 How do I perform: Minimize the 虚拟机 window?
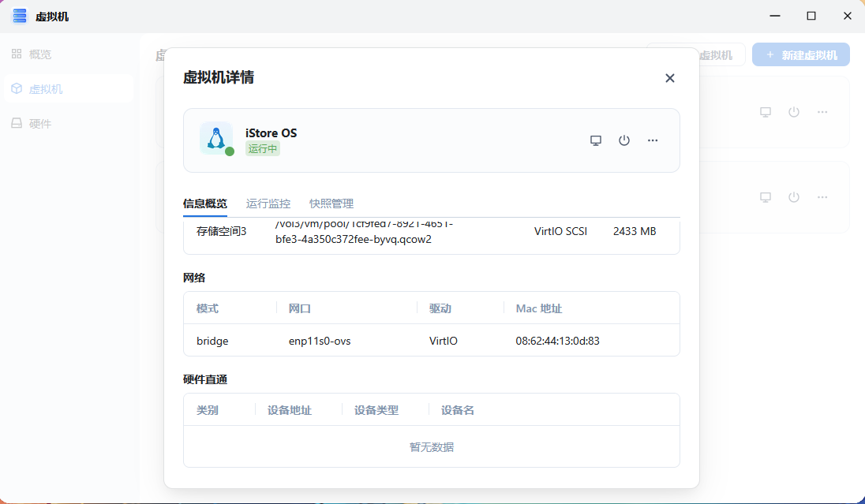774,16
